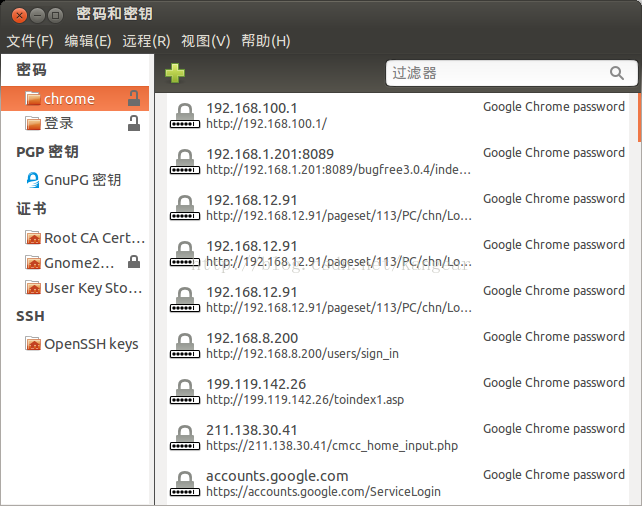Click the filter input field
This screenshot has height=506, width=642.
click(511, 73)
